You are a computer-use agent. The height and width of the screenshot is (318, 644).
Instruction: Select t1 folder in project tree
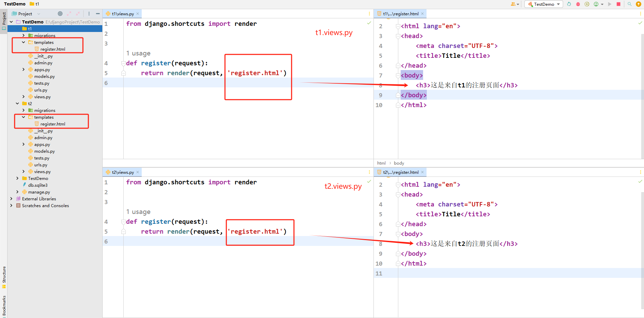point(55,29)
